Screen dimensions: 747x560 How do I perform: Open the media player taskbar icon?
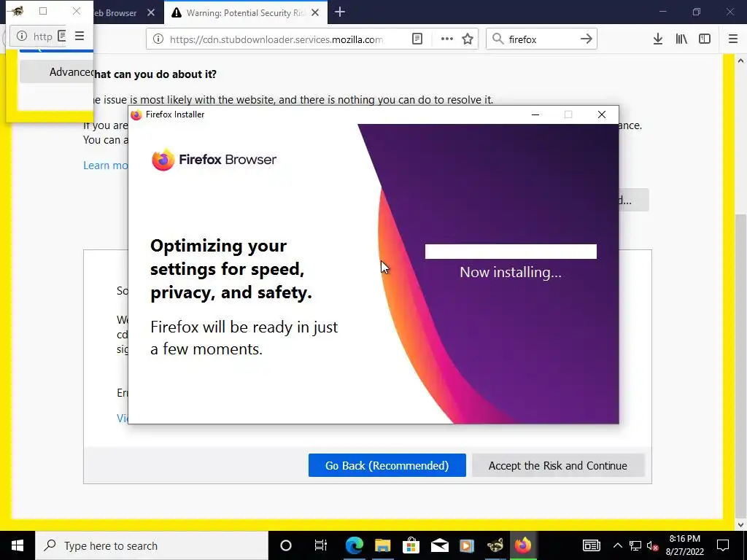tap(467, 545)
